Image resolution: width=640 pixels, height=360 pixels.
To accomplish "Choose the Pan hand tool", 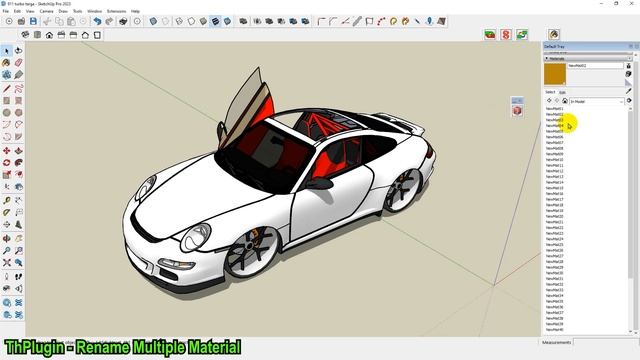I will [x=18, y=238].
